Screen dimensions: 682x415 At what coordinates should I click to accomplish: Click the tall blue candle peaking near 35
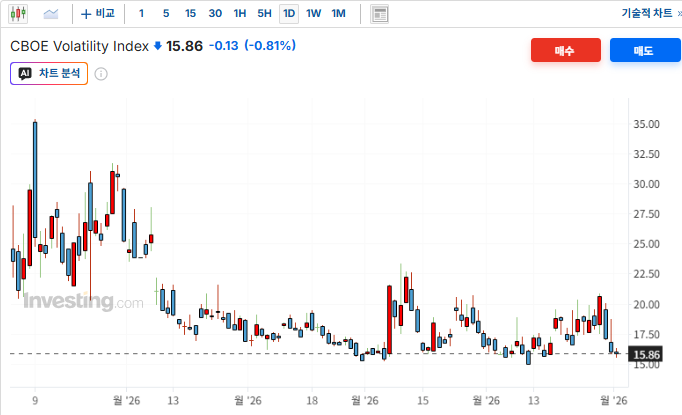coord(35,180)
